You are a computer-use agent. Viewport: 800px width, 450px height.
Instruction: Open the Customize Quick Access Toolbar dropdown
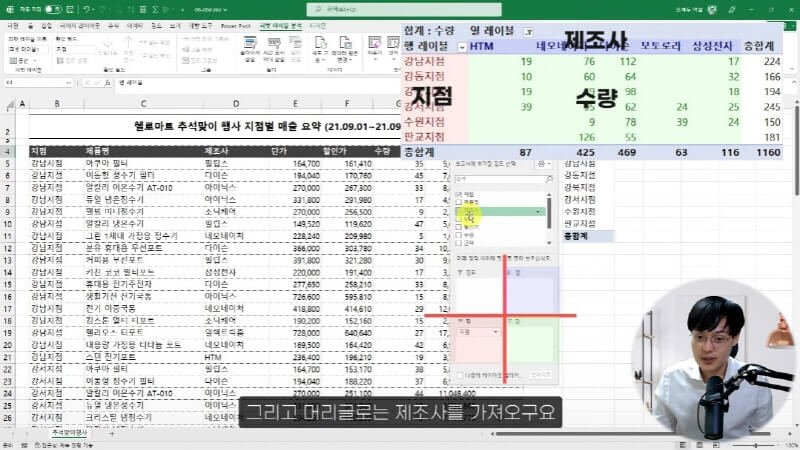[x=182, y=10]
